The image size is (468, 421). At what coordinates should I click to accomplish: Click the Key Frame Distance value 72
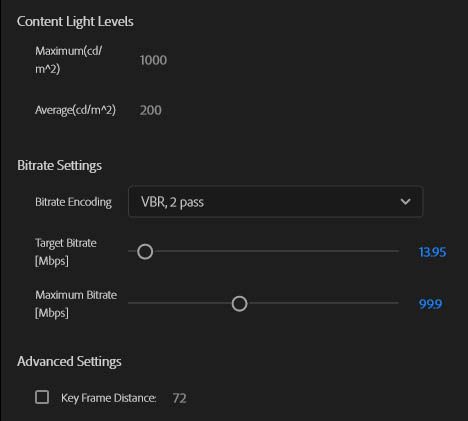point(179,398)
